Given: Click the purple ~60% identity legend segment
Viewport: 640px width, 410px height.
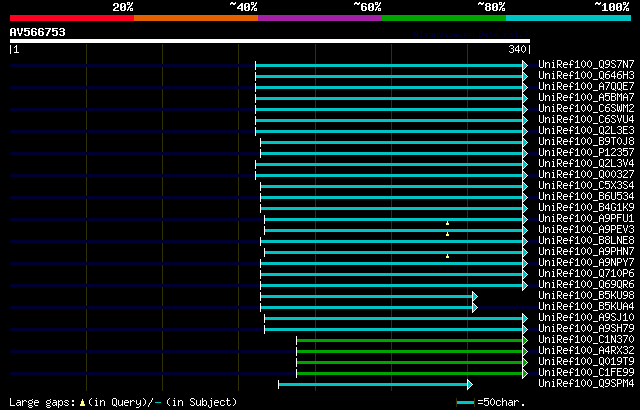Looking at the screenshot, I should 320,18.
